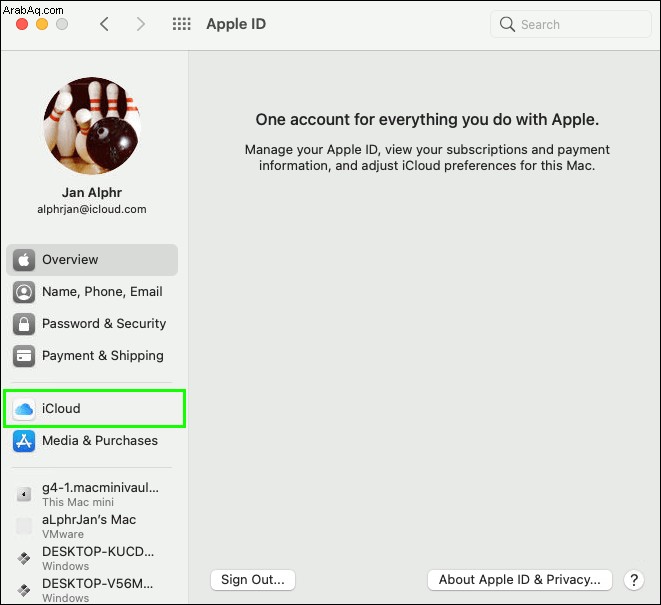The height and width of the screenshot is (605, 661).
Task: Minimize the window with the yellow button
Action: [42, 24]
